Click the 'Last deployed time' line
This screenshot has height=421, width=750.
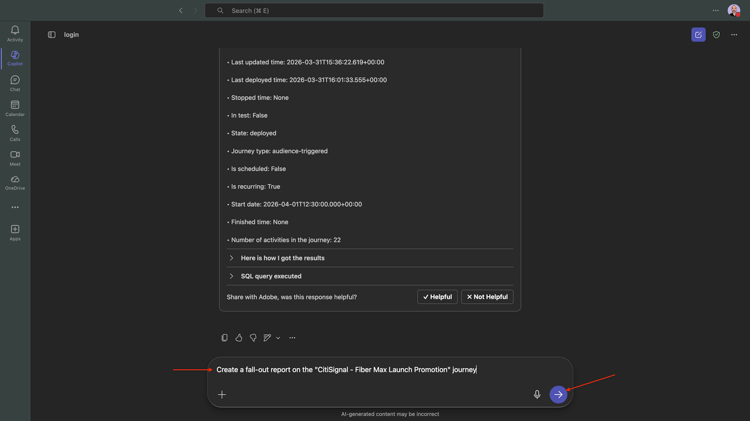coord(307,80)
